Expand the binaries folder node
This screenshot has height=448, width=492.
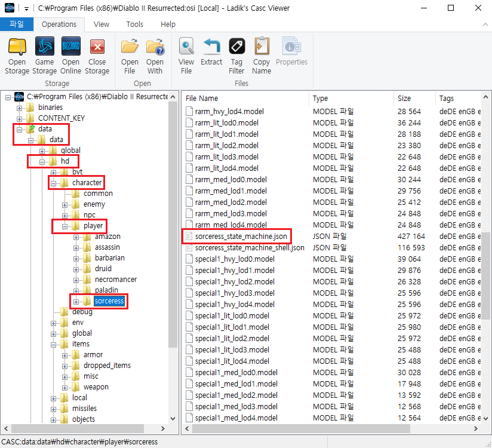click(x=19, y=108)
